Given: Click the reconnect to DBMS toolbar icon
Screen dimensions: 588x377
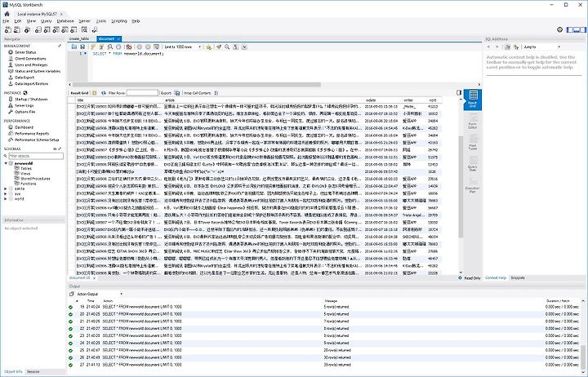Looking at the screenshot, I should pyautogui.click(x=95, y=29).
